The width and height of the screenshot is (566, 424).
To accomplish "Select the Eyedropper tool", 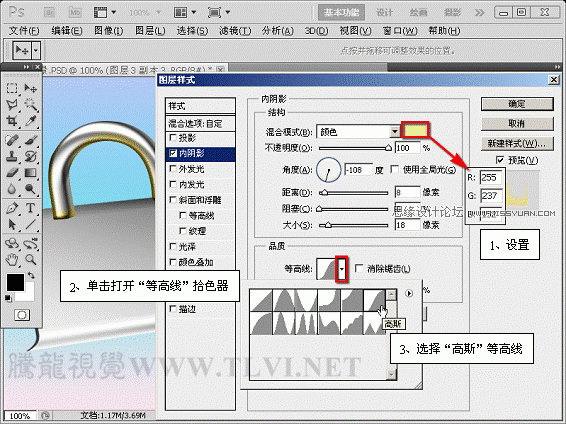I will pyautogui.click(x=30, y=121).
